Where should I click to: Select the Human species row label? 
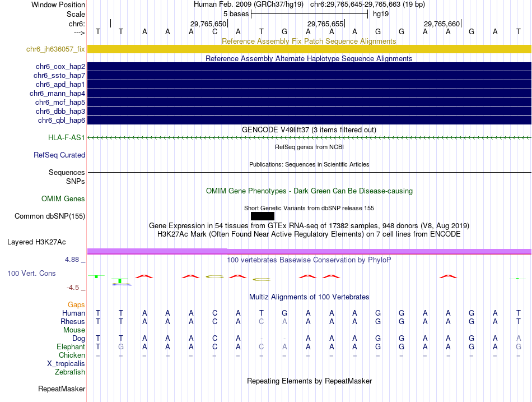point(73,313)
